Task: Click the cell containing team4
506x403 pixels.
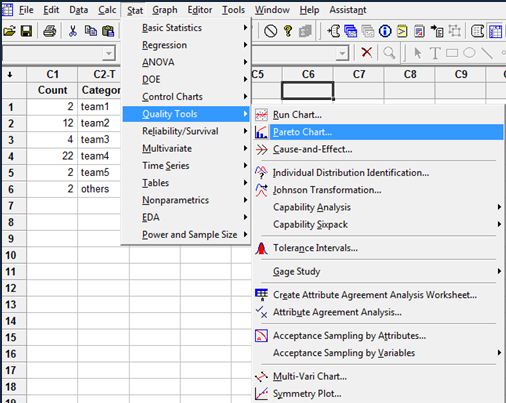Action: click(99, 156)
